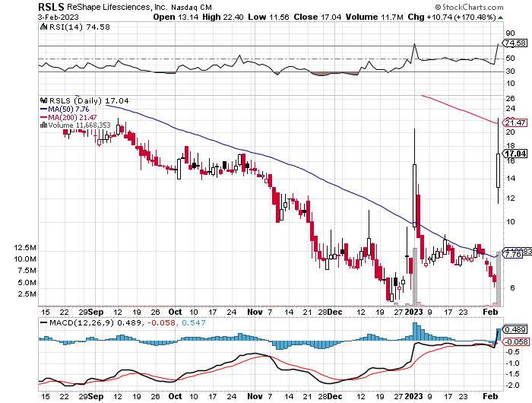532x403 pixels.
Task: Click the RSLS ticker symbol title
Action: pos(52,7)
